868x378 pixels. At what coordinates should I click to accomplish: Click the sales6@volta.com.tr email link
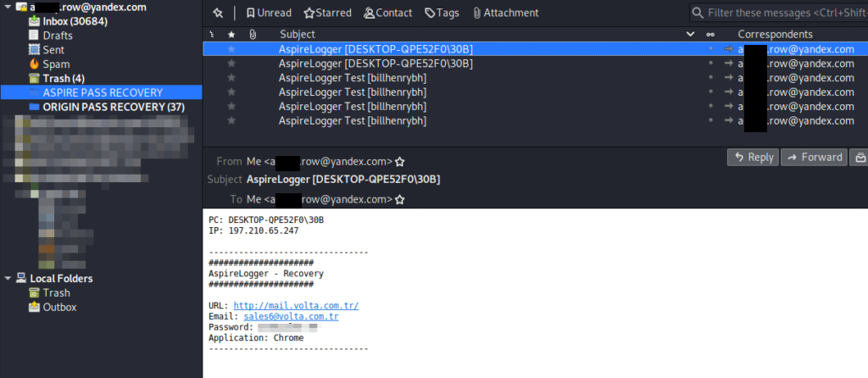pos(292,317)
